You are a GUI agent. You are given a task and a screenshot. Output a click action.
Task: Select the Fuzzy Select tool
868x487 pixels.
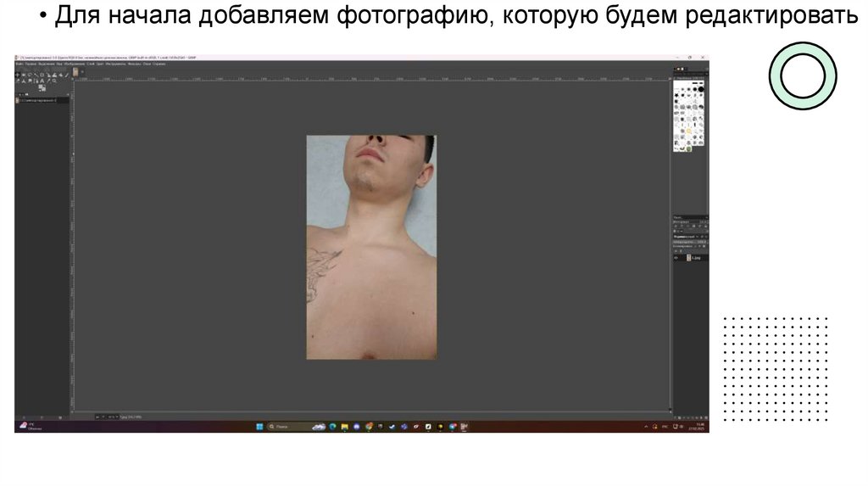(36, 75)
